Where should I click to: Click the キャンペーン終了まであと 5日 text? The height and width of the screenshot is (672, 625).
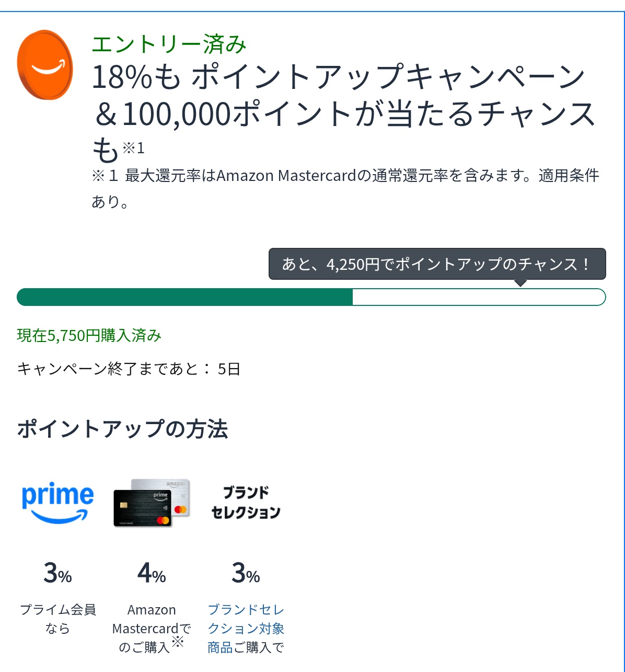tap(129, 369)
